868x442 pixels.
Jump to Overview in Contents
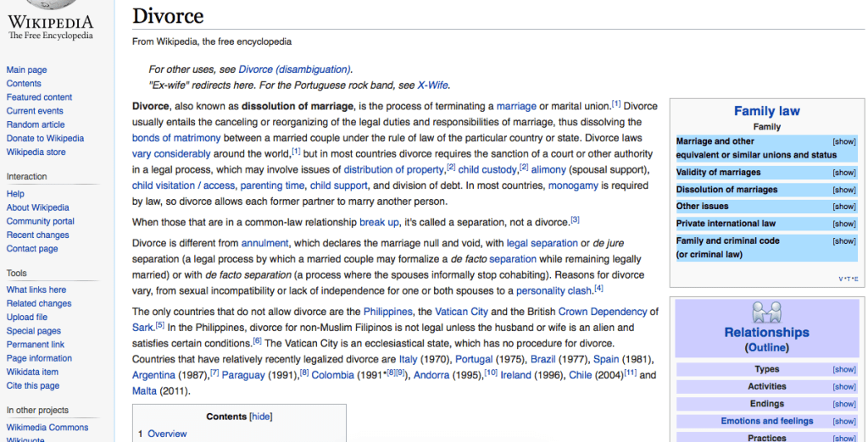[x=167, y=434]
